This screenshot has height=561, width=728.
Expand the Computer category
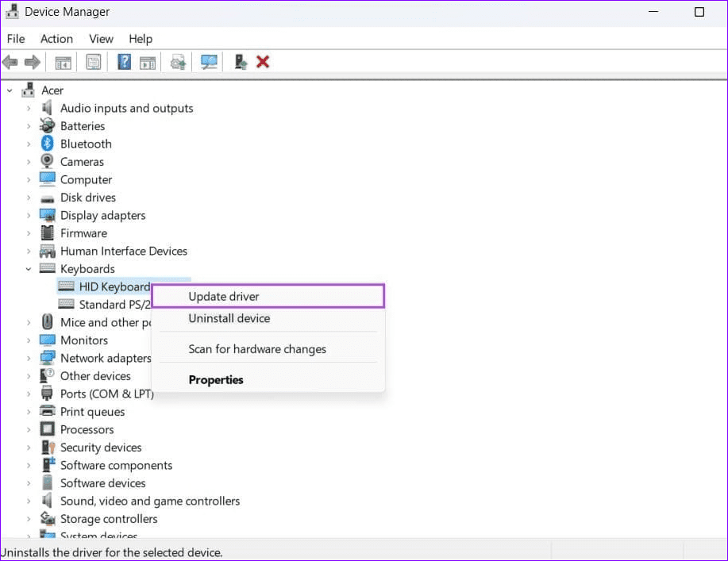point(29,179)
